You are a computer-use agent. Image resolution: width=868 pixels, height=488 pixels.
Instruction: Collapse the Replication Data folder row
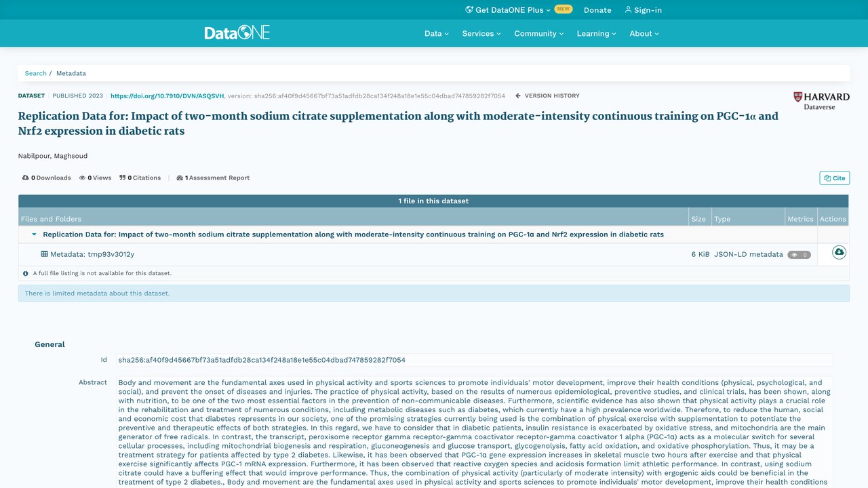coord(34,235)
